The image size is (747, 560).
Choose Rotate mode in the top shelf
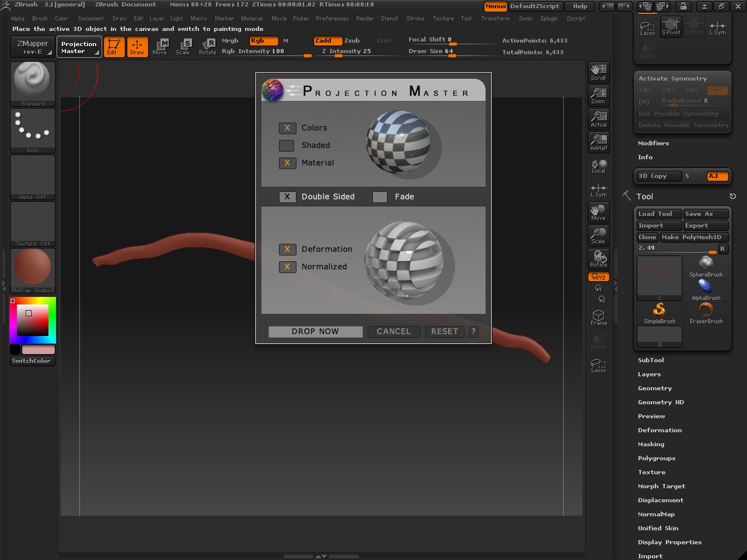[x=207, y=47]
